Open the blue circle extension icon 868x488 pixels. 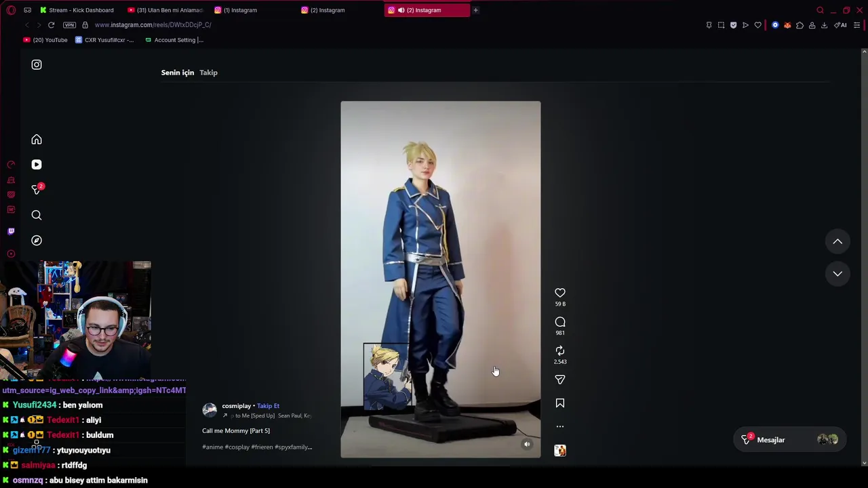click(775, 25)
